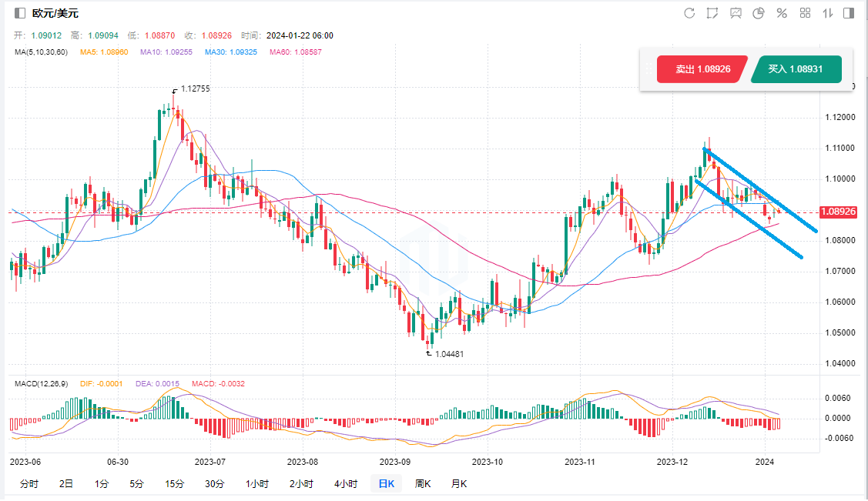
Task: Open the chart presentation board icon
Action: coord(736,13)
